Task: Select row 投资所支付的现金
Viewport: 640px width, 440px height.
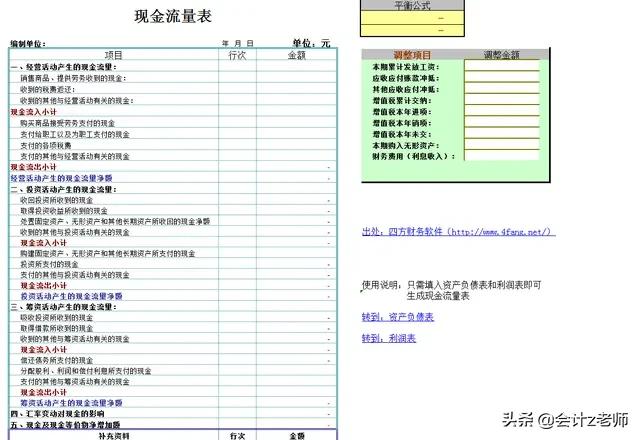Action: (173, 264)
